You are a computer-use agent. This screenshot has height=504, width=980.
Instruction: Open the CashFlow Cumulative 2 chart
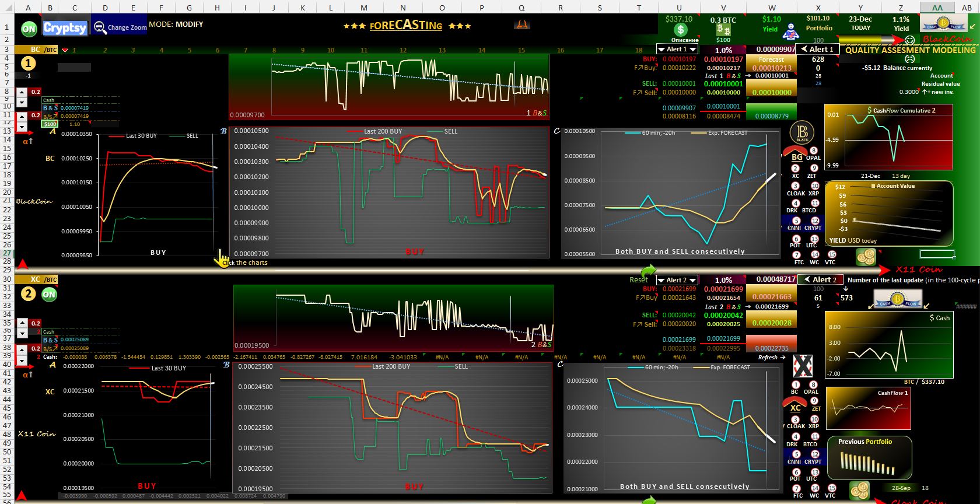[888, 137]
